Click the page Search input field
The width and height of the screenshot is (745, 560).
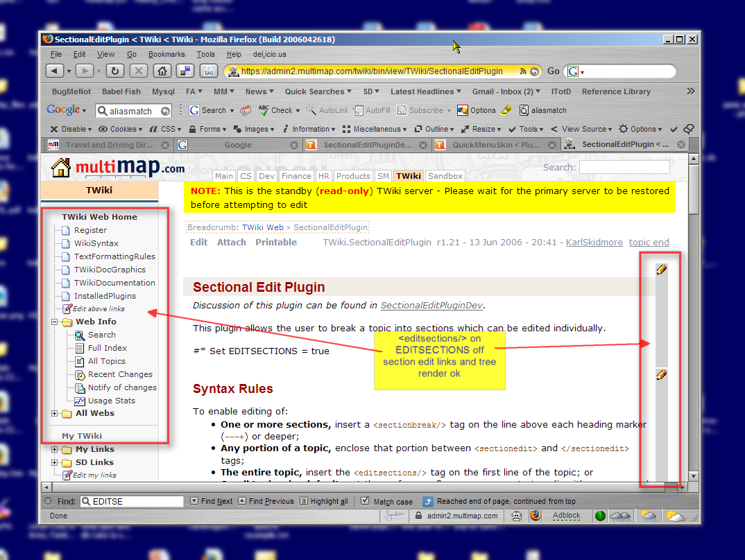click(x=624, y=167)
